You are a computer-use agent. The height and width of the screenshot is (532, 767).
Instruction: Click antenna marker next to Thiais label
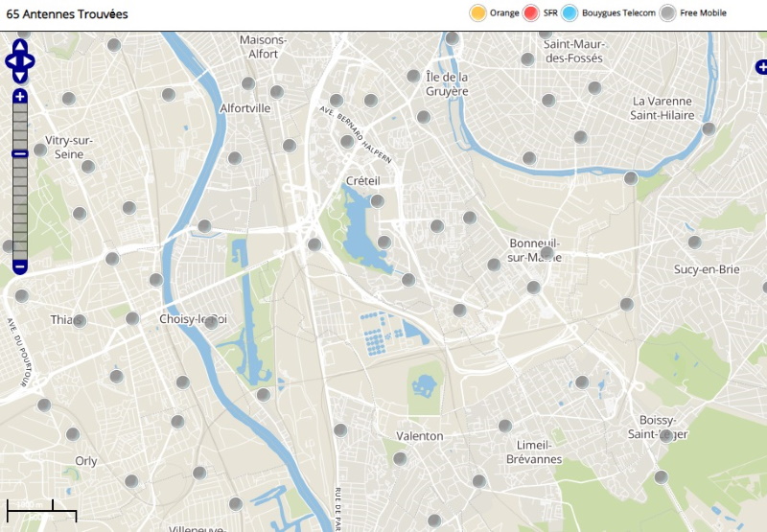(80, 321)
